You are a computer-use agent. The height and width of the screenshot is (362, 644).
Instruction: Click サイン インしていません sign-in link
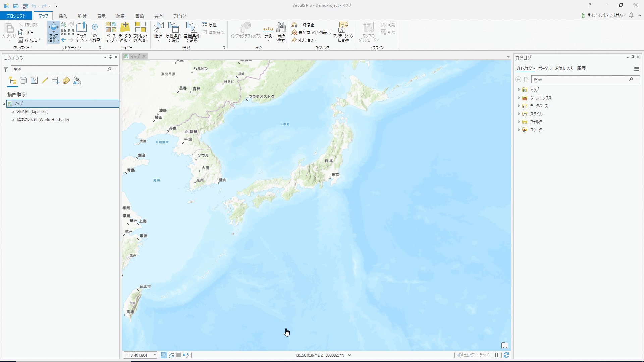pos(604,15)
